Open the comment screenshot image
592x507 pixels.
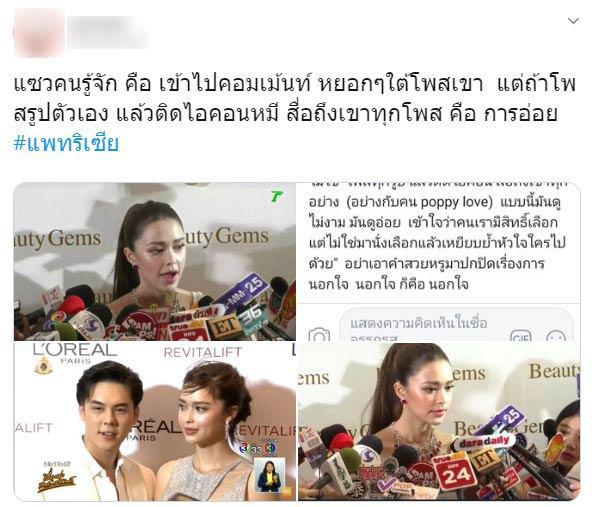(x=439, y=262)
